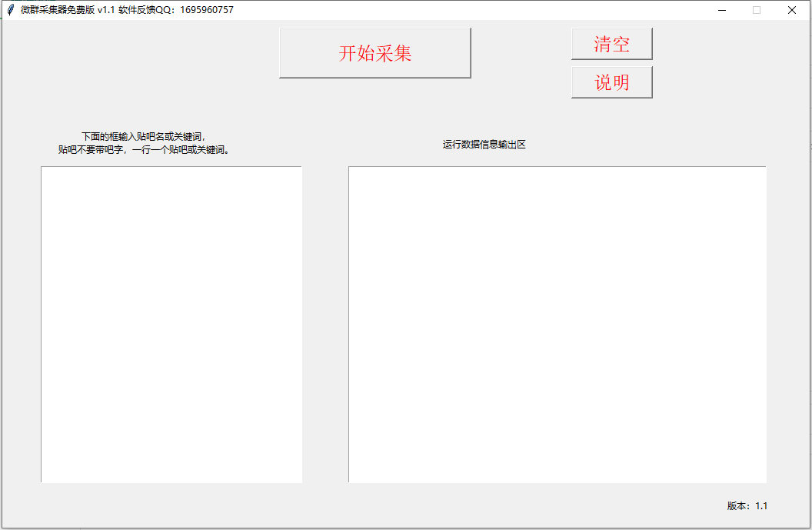Open the 说明 instructions dialog
The height and width of the screenshot is (530, 812).
[611, 82]
